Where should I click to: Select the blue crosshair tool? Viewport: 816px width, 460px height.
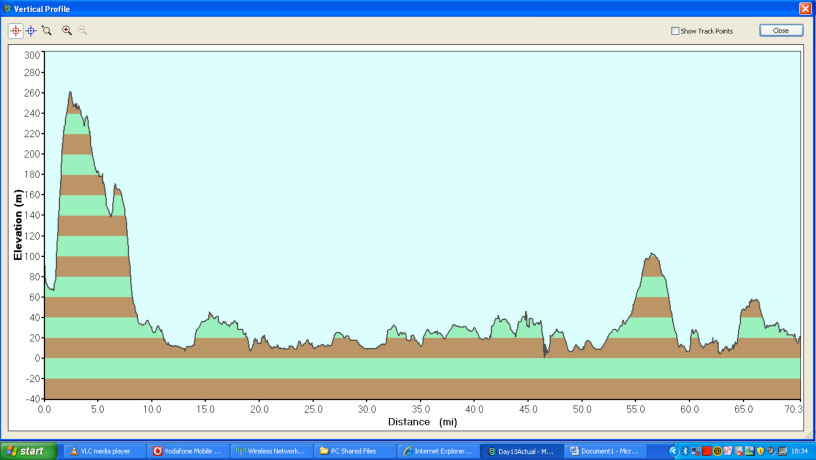point(31,31)
